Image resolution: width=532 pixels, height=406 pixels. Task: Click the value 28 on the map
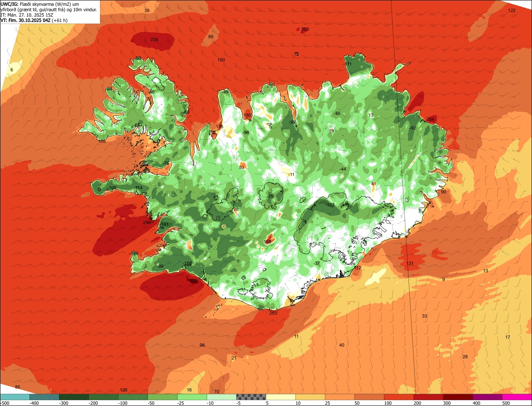[x=465, y=357]
